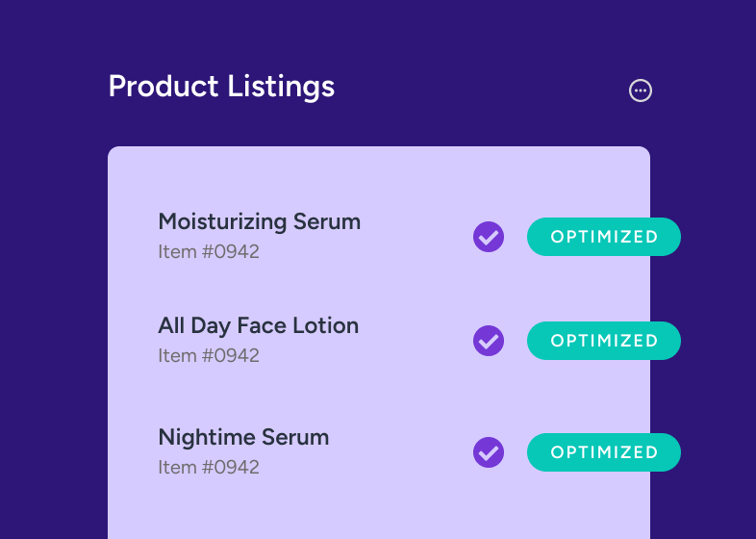Screen dimensions: 756x539
Task: Open the more options ellipsis menu
Action: tap(640, 90)
